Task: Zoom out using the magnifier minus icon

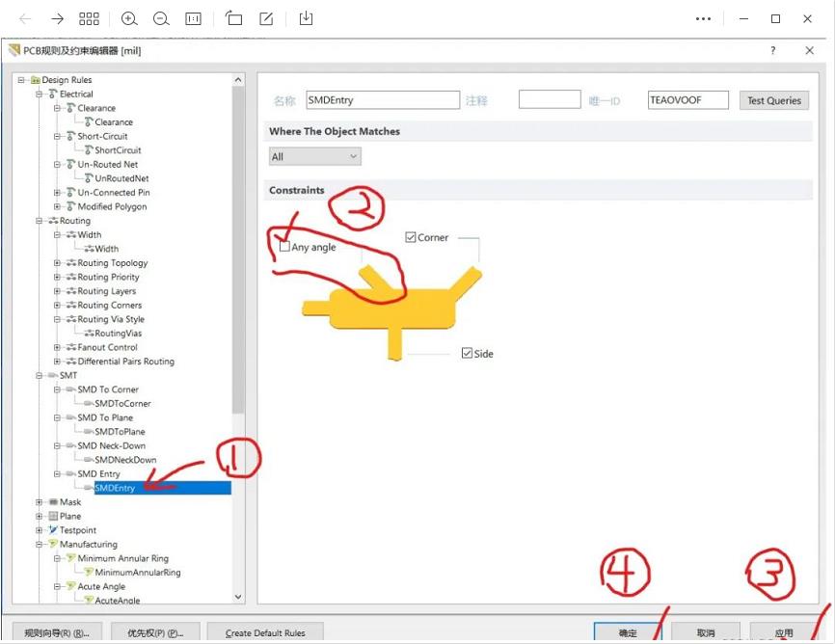Action: [x=161, y=18]
